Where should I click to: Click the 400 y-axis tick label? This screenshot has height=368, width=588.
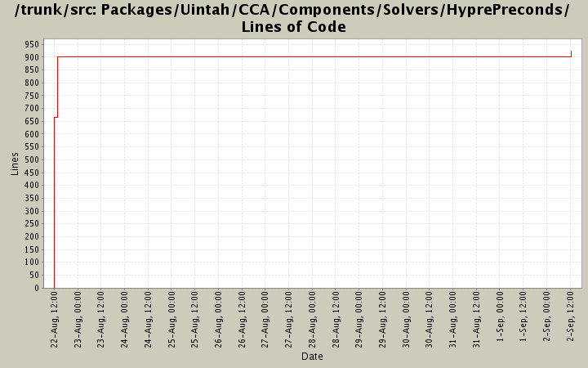pyautogui.click(x=32, y=185)
